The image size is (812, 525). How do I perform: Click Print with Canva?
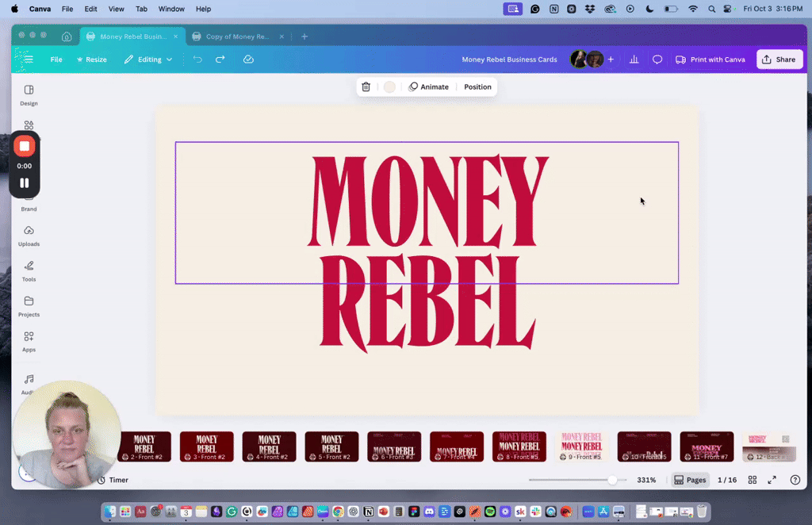710,59
